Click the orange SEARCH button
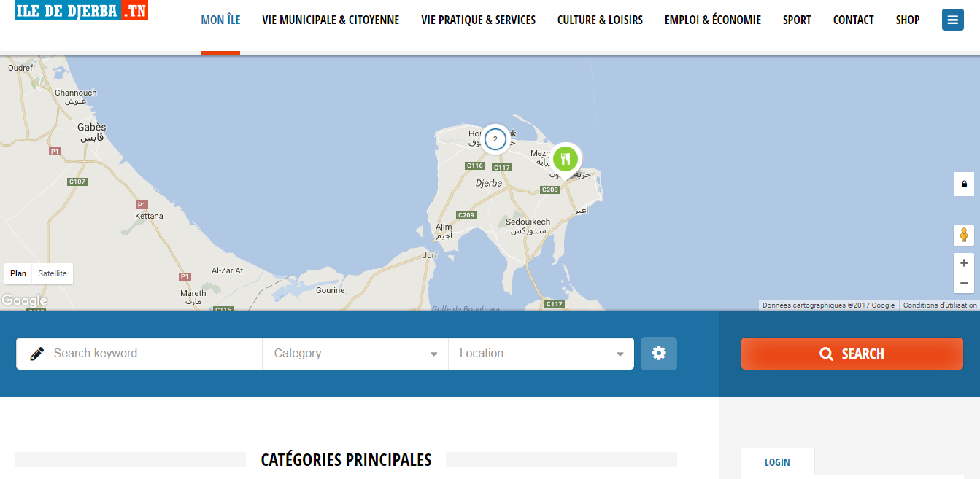The height and width of the screenshot is (479, 980). point(852,354)
